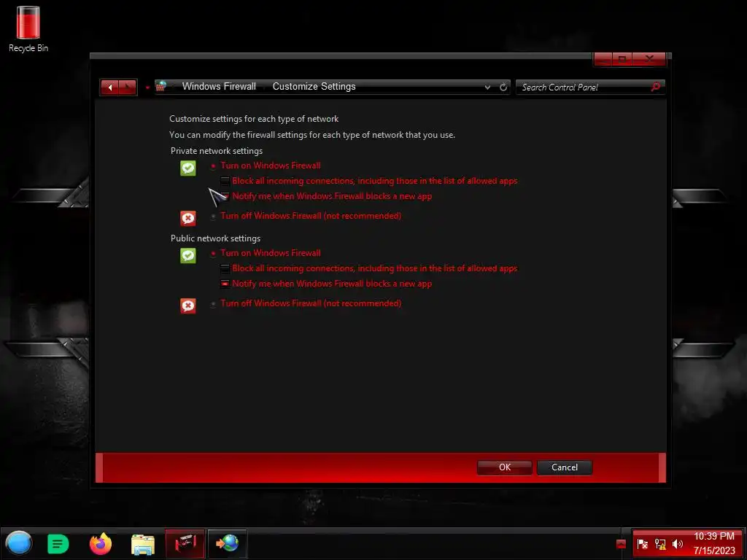The height and width of the screenshot is (560, 747).
Task: Click green shield icon under Private settings
Action: tap(187, 168)
